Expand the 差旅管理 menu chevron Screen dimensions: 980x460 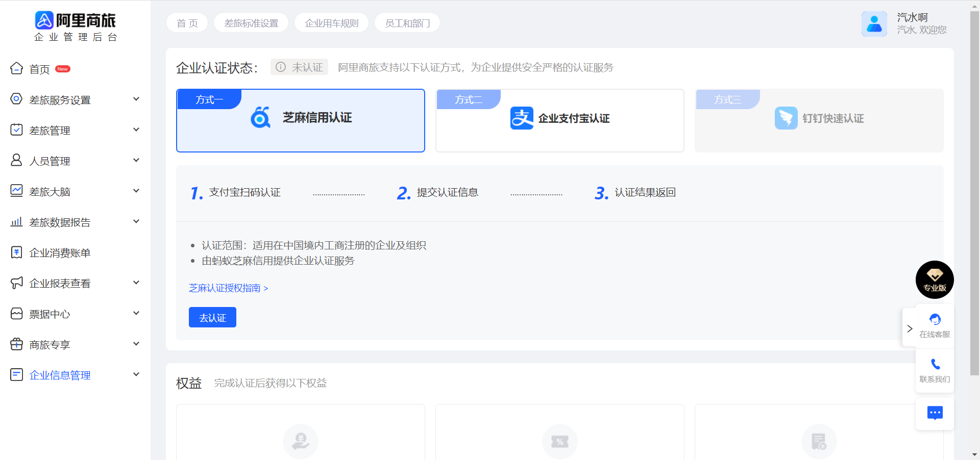[136, 130]
